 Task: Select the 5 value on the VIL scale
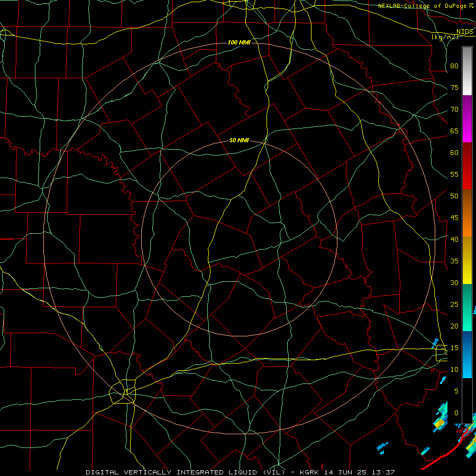click(x=456, y=391)
